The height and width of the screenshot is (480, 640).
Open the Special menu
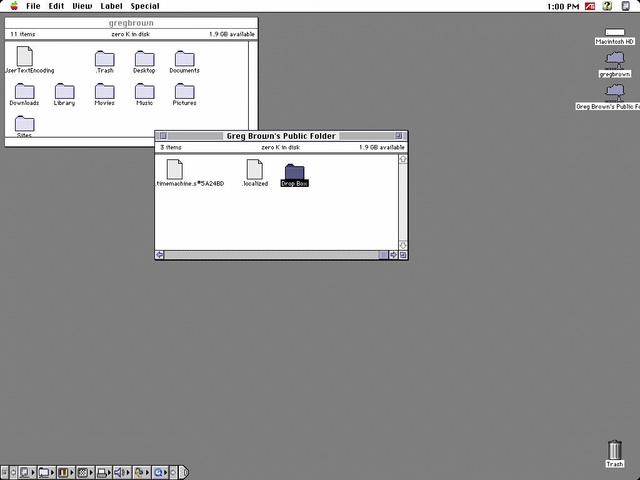(145, 6)
